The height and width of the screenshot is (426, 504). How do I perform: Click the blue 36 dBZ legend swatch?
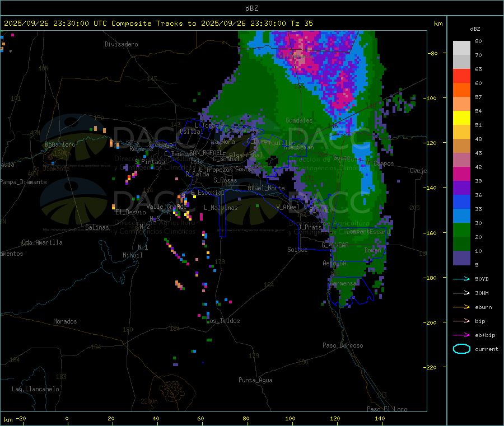coord(461,202)
